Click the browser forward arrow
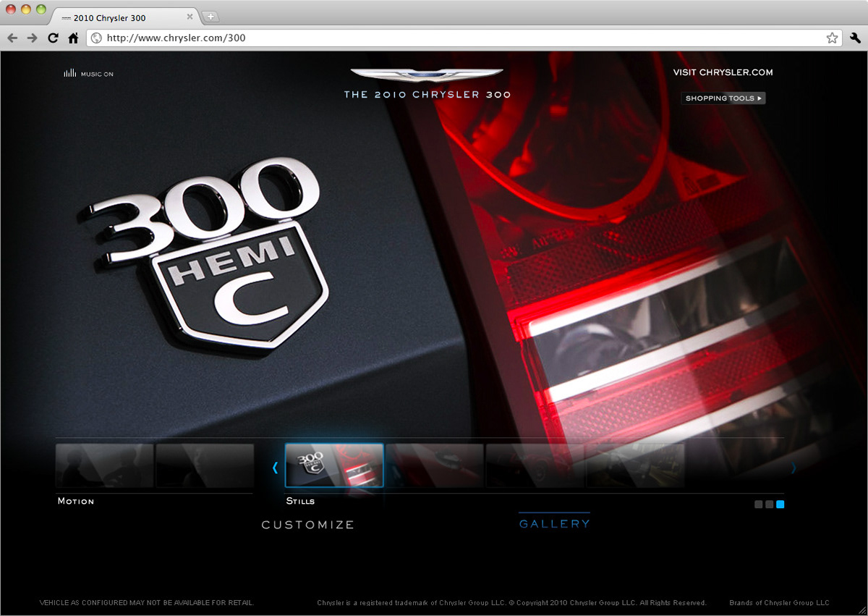 tap(32, 38)
